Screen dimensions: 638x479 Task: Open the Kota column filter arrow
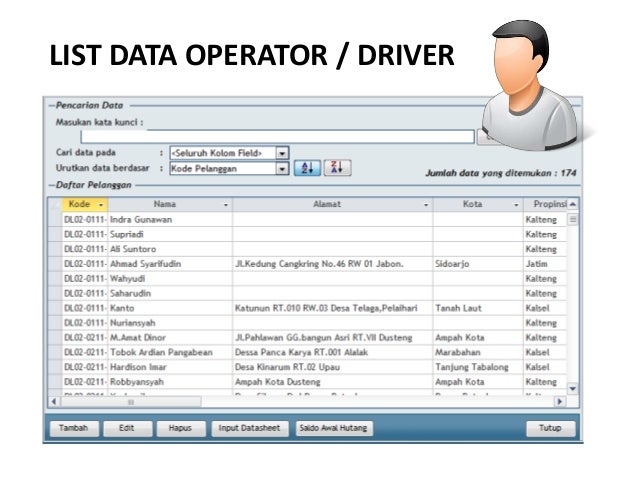pos(515,205)
